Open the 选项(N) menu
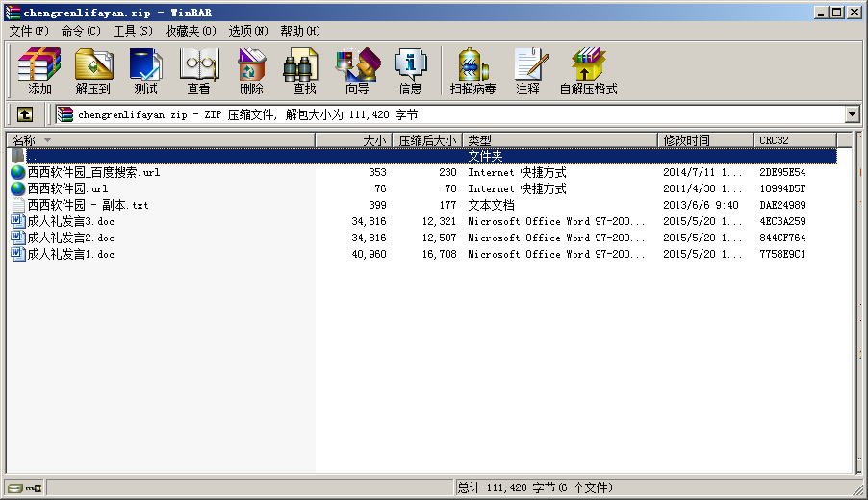 coord(248,31)
